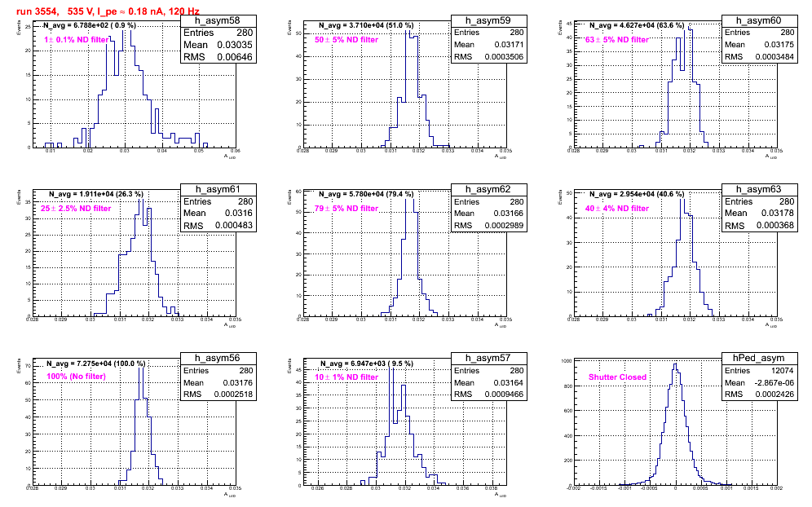The width and height of the screenshot is (812, 507).
Task: Click the hPed_asym pedestal histogram peak
Action: (x=675, y=364)
